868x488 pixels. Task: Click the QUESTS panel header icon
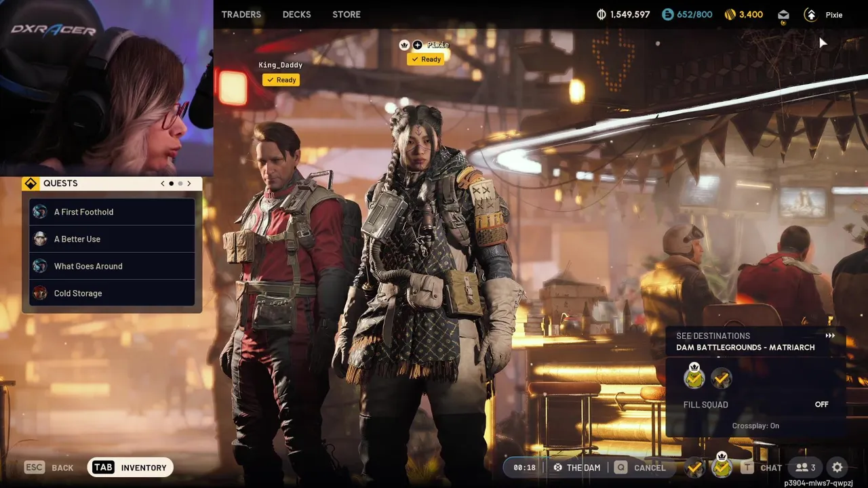coord(31,184)
